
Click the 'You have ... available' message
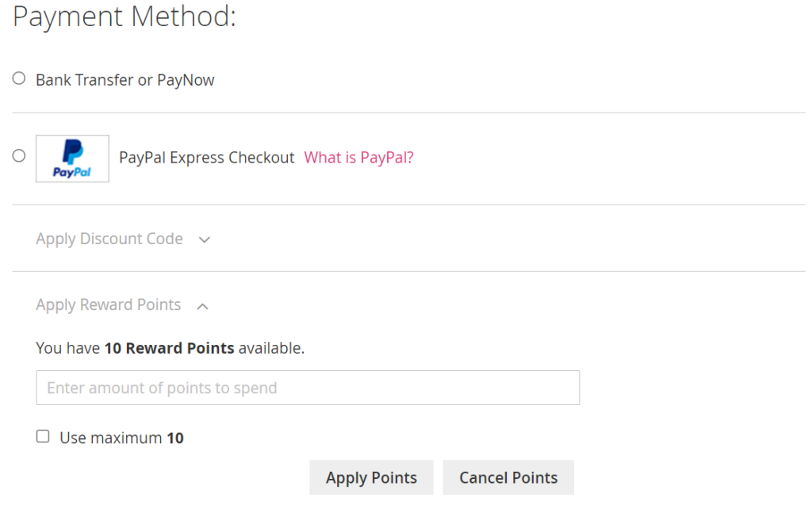[x=170, y=348]
